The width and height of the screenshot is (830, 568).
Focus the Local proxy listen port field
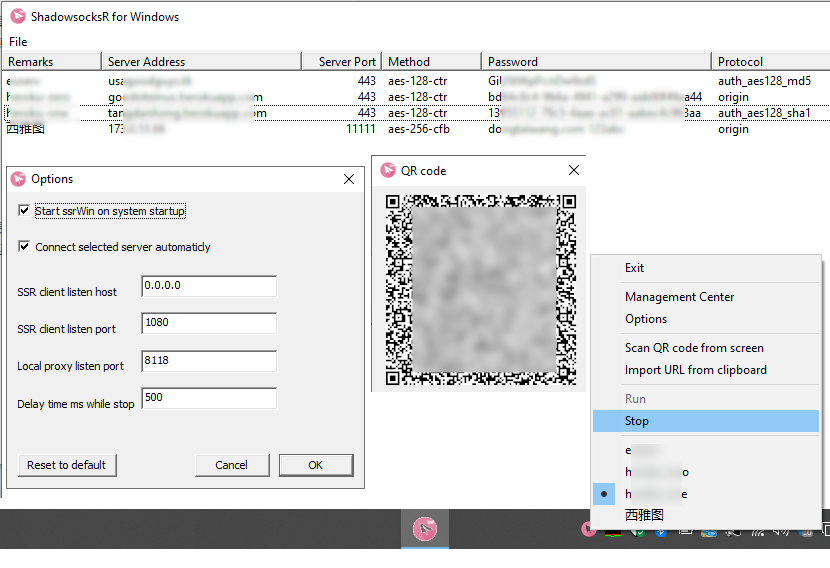(209, 361)
